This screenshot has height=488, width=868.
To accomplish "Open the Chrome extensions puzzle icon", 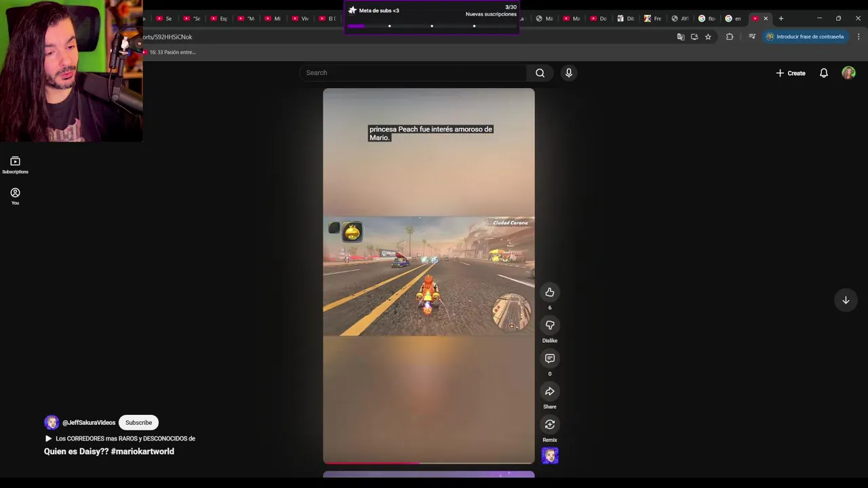I will [730, 37].
